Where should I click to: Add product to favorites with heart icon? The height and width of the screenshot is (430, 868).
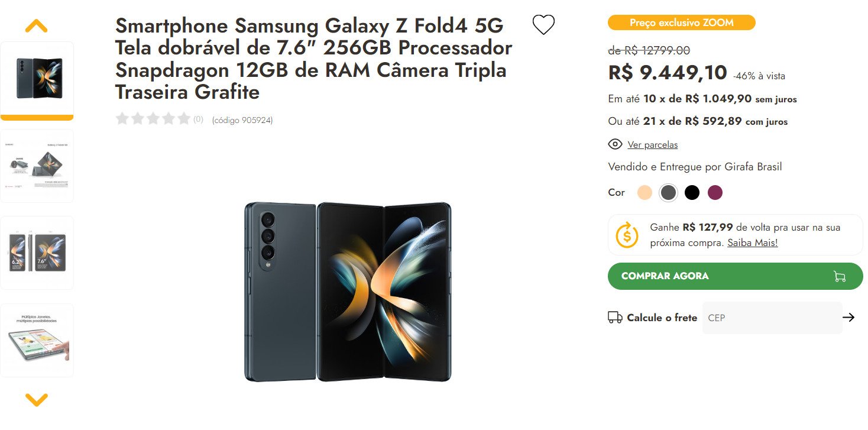point(543,25)
